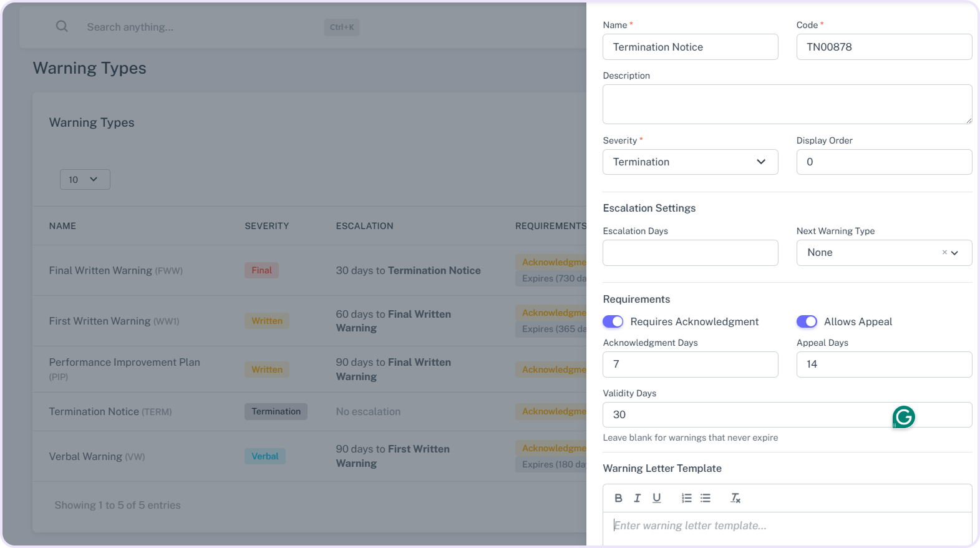Screen dimensions: 980x548
Task: Apply italic formatting in letter template
Action: [x=637, y=498]
